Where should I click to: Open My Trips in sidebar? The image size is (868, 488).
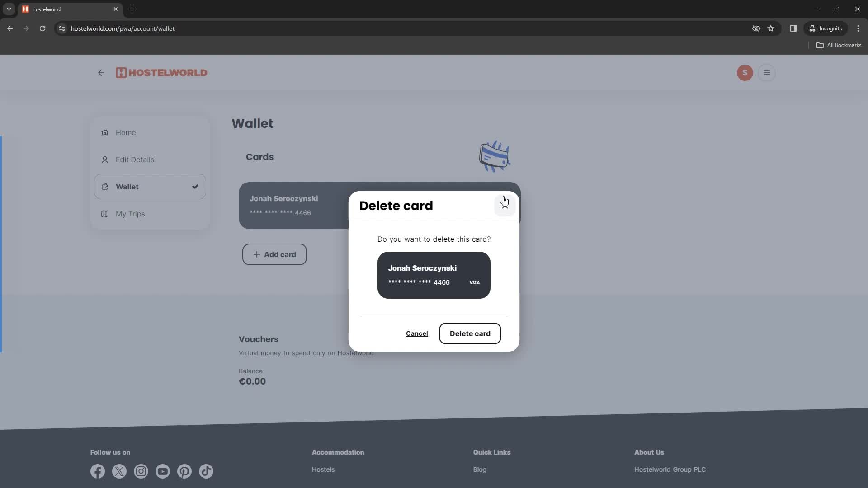[x=150, y=214]
